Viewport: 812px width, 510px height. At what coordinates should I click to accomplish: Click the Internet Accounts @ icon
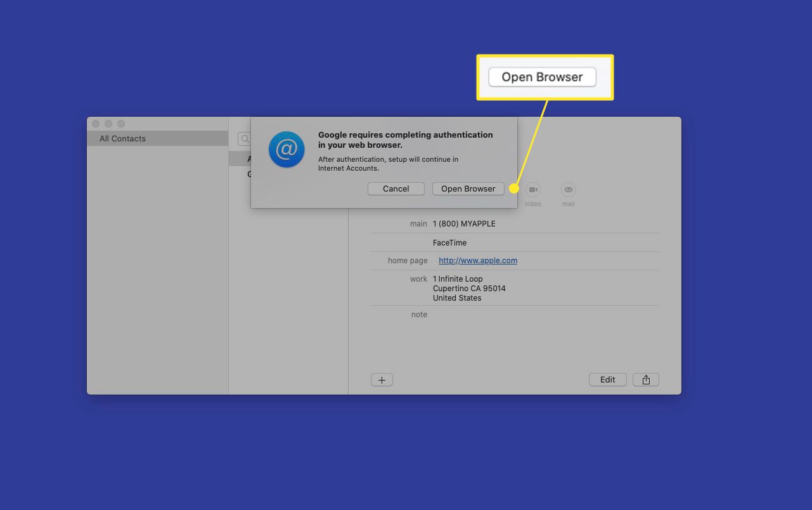point(287,150)
